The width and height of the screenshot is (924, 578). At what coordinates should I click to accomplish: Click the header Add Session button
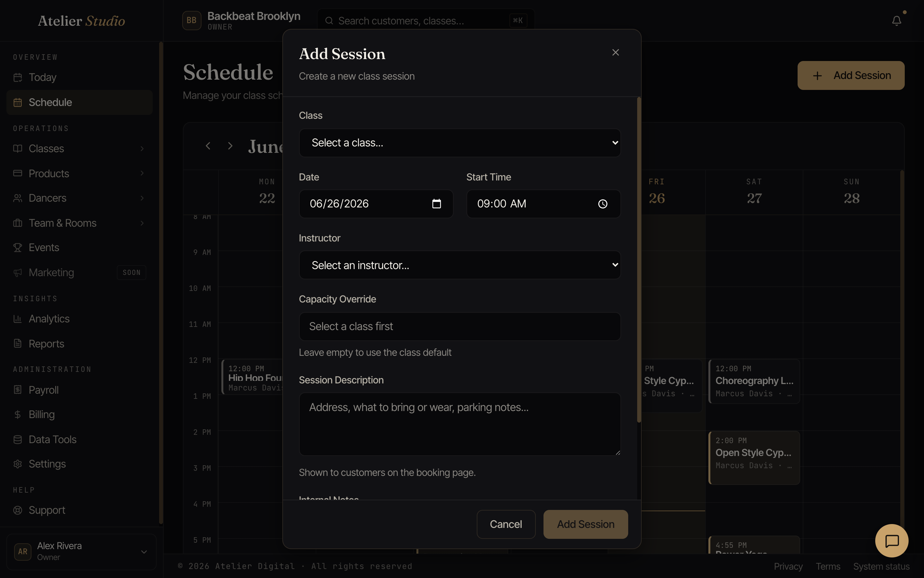click(x=851, y=75)
